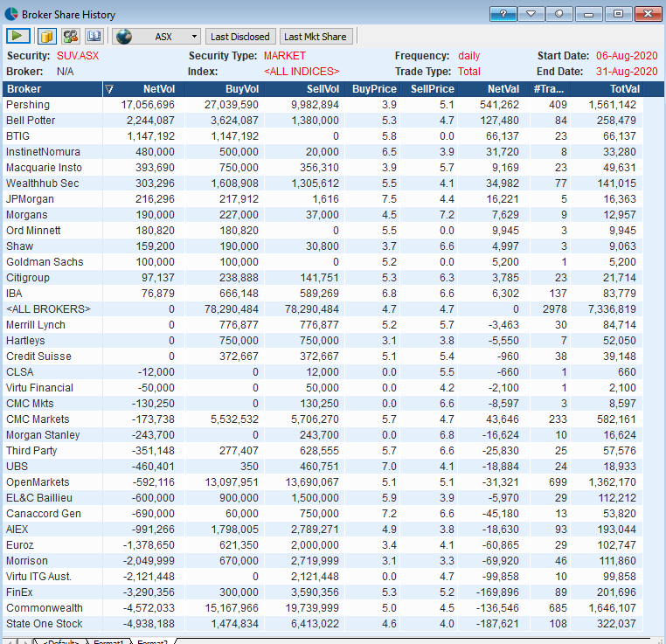Sort by the #Tra... column header
This screenshot has height=644, width=666.
pos(551,89)
